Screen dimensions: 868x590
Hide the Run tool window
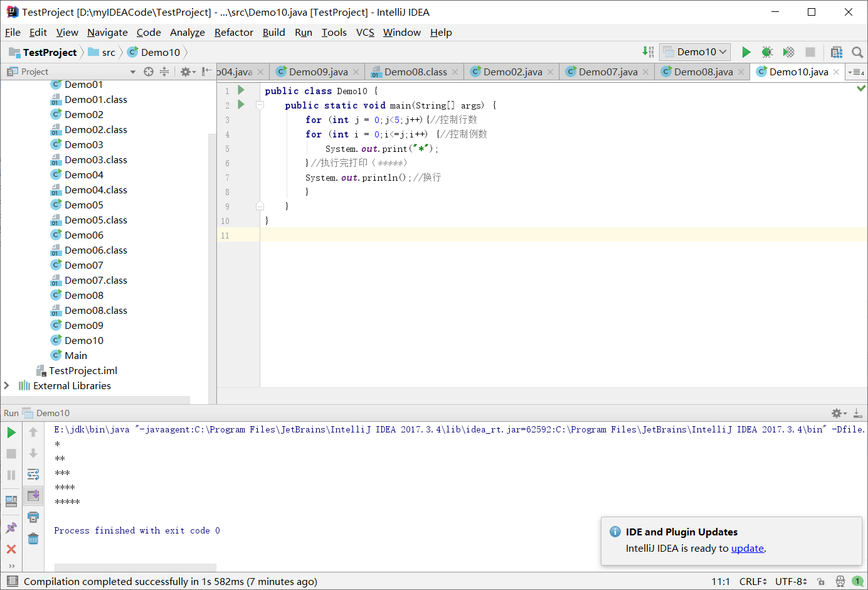coord(857,413)
